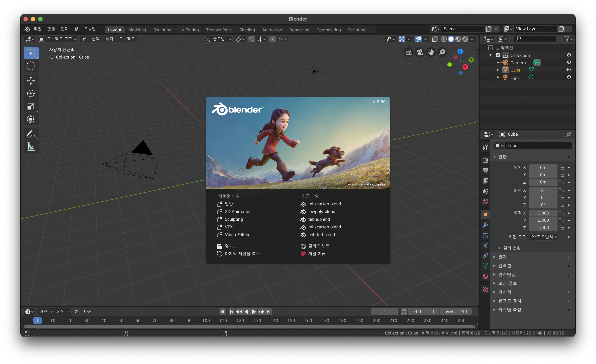Hide the Camera object in outliner

pyautogui.click(x=569, y=62)
